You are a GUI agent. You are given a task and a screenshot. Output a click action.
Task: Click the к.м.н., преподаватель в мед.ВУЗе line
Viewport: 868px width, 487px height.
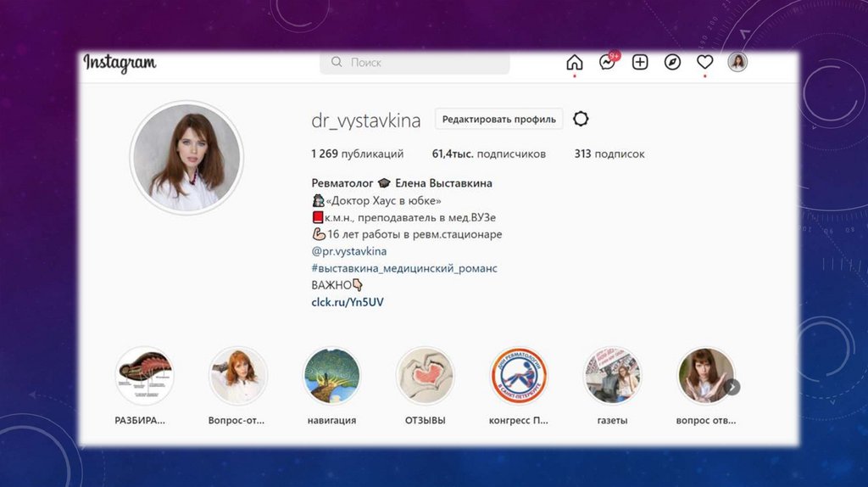click(x=403, y=217)
